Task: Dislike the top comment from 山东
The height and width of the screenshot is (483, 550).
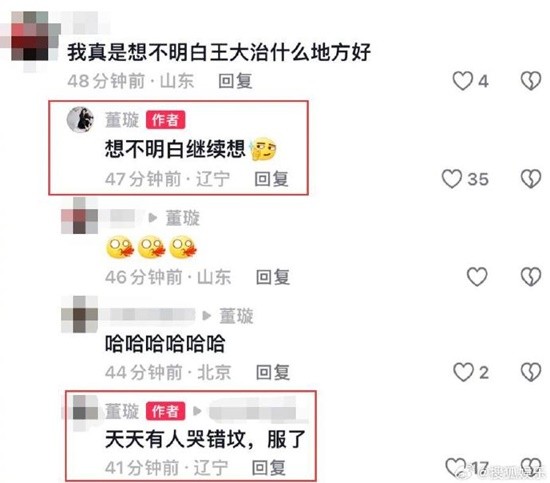Action: tap(531, 81)
